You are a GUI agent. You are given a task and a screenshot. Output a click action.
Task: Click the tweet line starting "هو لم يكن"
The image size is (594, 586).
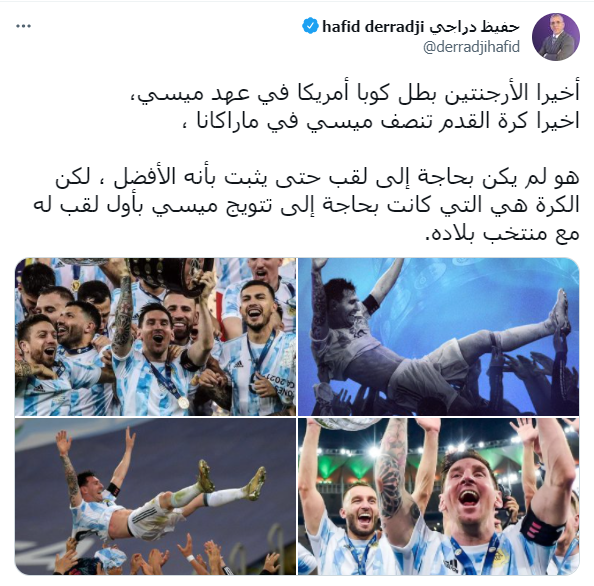(x=317, y=177)
